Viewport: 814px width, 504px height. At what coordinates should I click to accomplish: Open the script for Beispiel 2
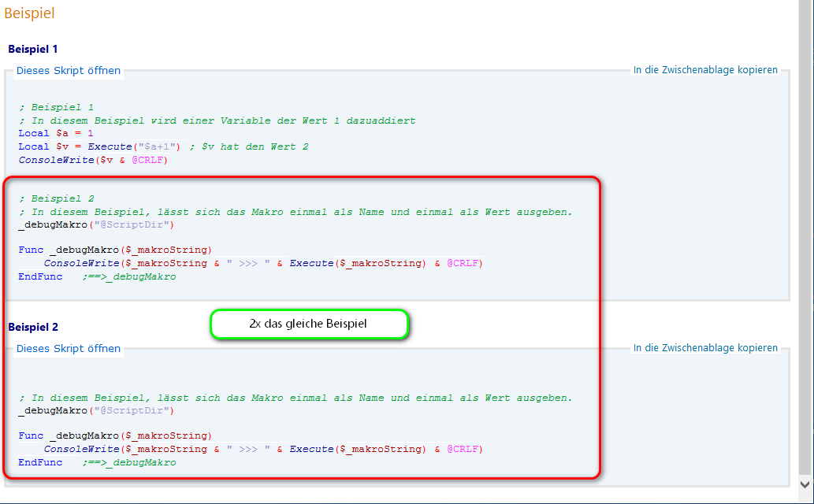point(69,348)
